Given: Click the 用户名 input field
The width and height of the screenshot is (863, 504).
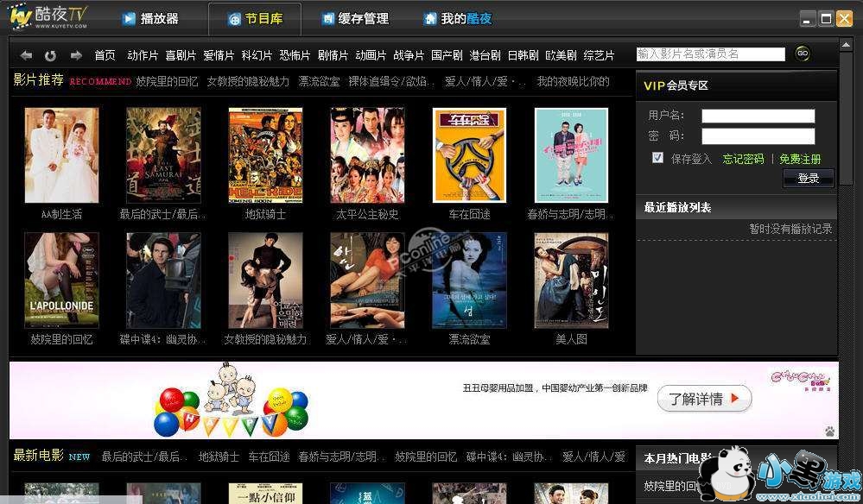Looking at the screenshot, I should tap(758, 116).
